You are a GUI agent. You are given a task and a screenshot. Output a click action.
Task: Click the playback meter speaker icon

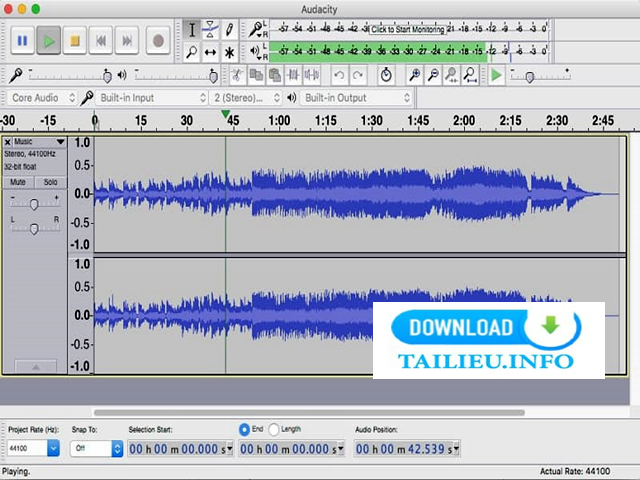255,51
